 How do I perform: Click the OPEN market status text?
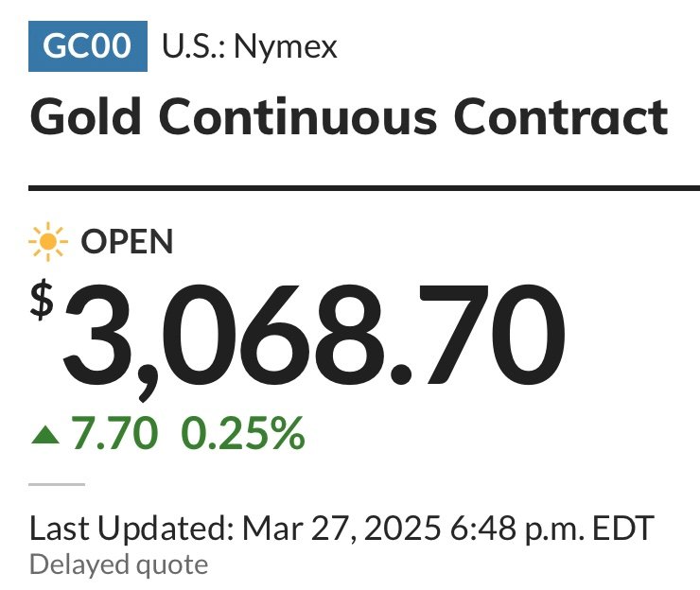(x=127, y=241)
